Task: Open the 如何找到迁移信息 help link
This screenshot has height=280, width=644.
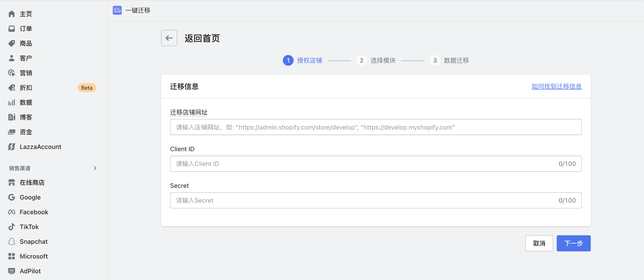Action: 556,86
